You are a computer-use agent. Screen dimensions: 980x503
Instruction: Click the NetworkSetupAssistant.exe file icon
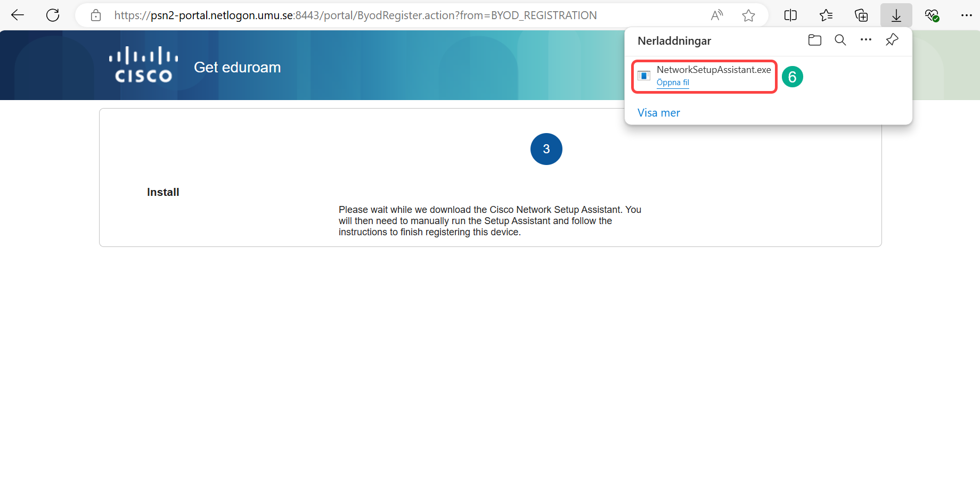pos(644,76)
